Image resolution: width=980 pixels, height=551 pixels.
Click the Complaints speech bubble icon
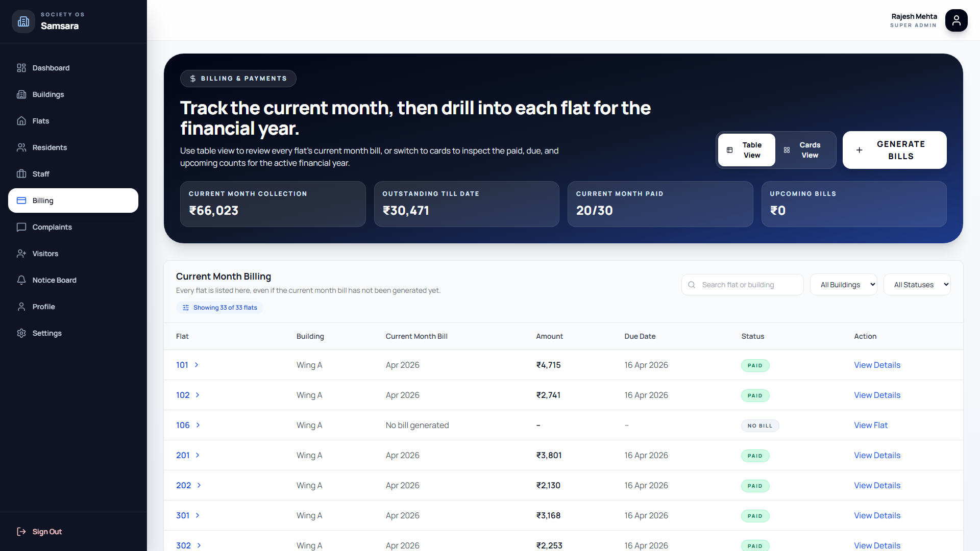point(21,227)
